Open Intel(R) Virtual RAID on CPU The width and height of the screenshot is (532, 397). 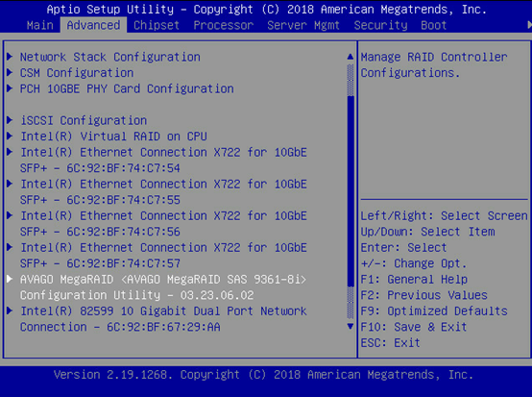(x=113, y=136)
